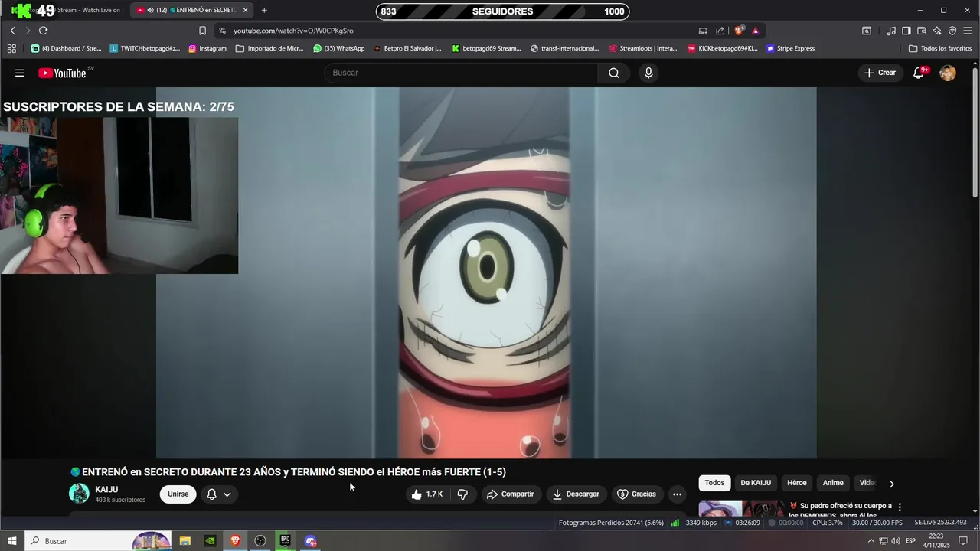The width and height of the screenshot is (980, 551).
Task: Select the Héroe filter chip
Action: [797, 483]
